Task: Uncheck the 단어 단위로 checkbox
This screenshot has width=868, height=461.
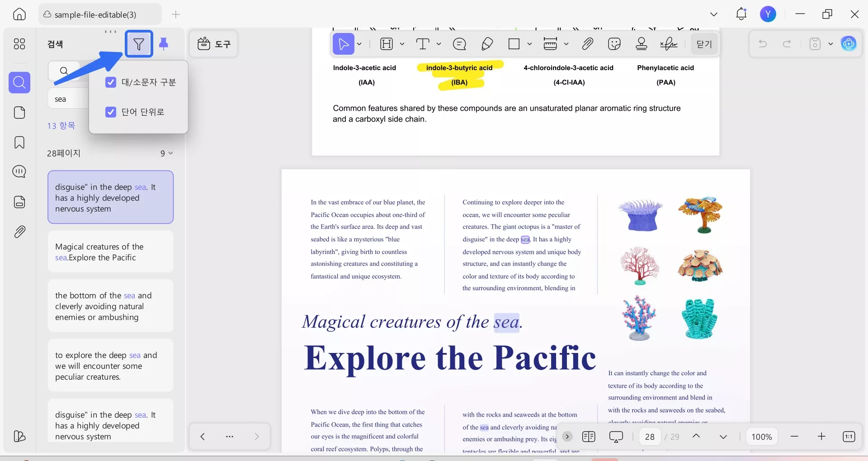Action: coord(111,112)
